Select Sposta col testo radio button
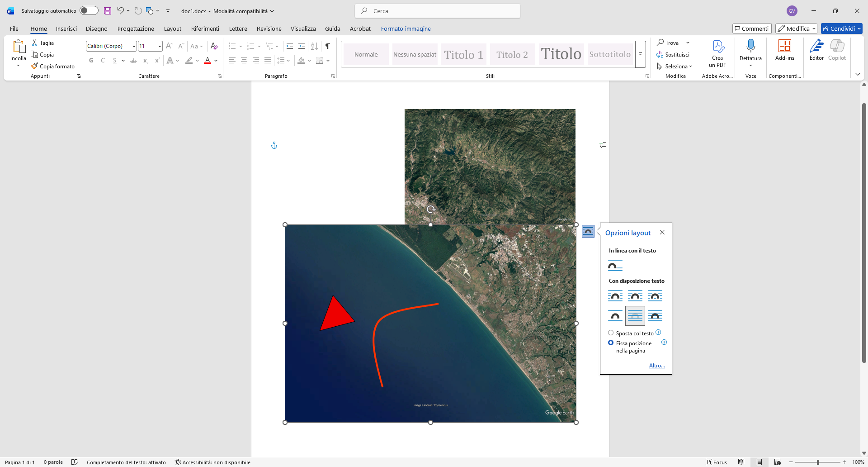The width and height of the screenshot is (868, 467). [x=611, y=333]
